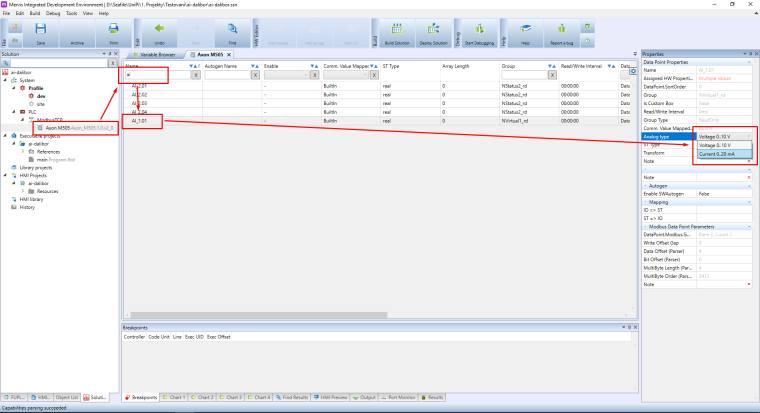The height and width of the screenshot is (413, 760).
Task: Expand the References tree node
Action: (x=23, y=151)
